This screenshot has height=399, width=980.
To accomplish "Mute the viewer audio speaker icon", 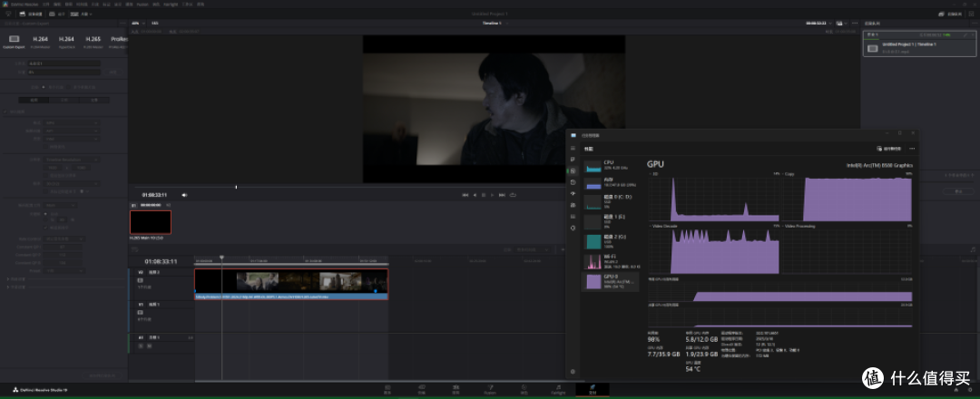I will coord(183,195).
